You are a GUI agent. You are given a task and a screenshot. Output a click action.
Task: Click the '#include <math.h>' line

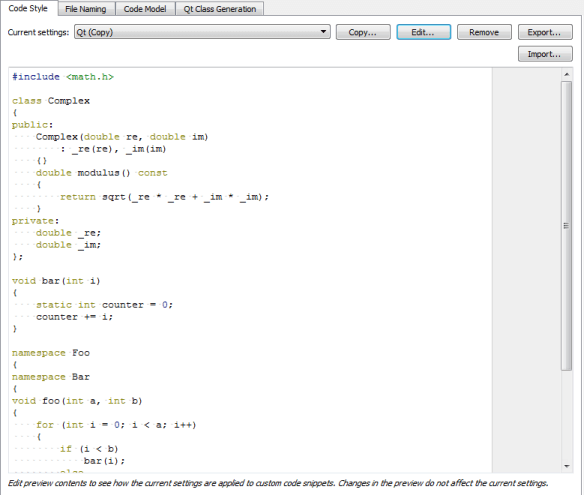[63, 77]
